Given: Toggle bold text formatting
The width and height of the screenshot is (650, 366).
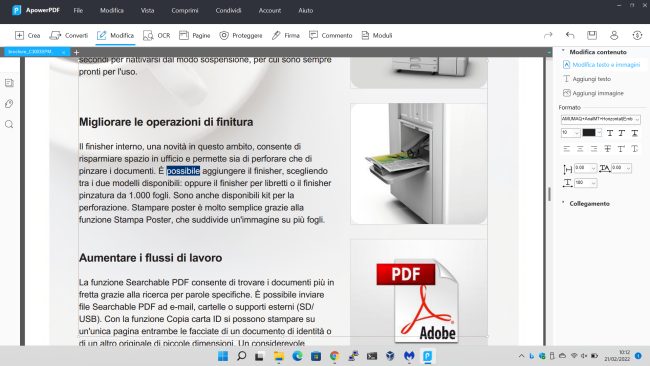Looking at the screenshot, I should point(610,133).
